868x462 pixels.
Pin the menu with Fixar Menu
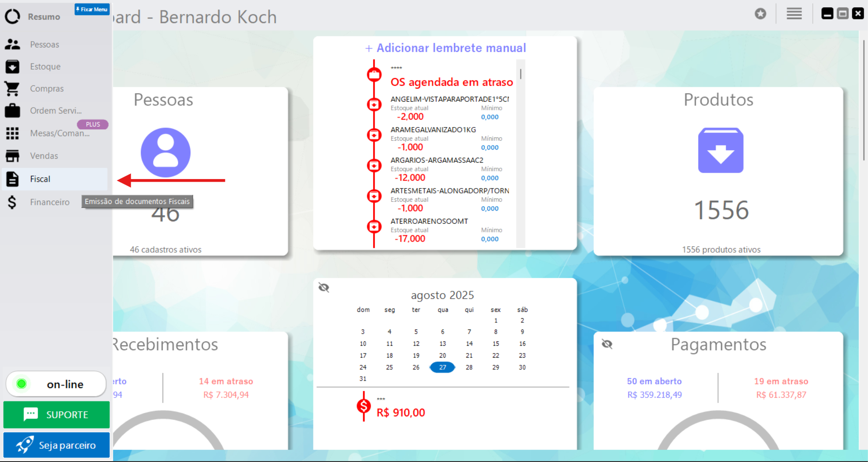coord(92,9)
